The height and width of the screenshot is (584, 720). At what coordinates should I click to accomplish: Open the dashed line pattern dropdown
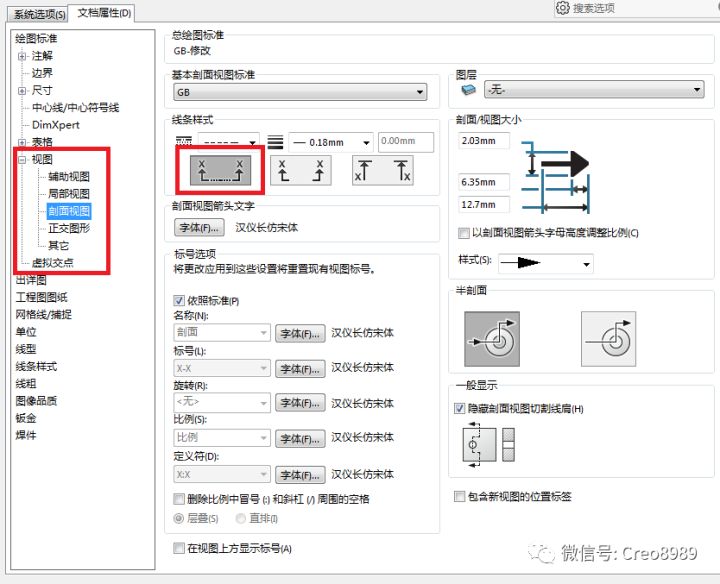point(229,142)
